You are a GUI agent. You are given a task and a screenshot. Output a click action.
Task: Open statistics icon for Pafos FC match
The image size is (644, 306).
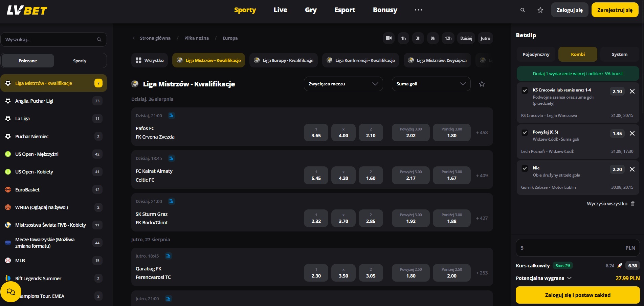click(172, 116)
